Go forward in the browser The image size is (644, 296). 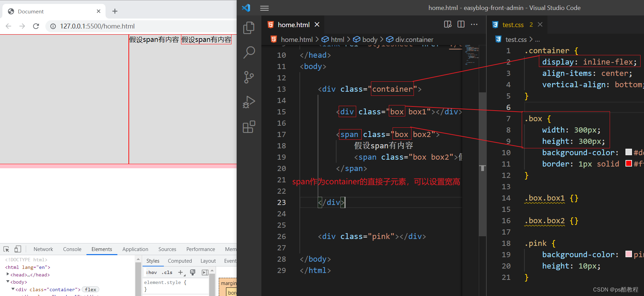tap(22, 26)
